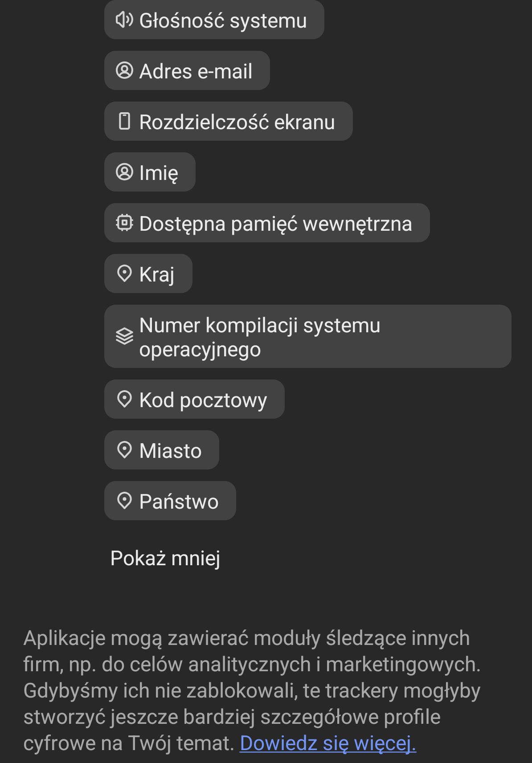Click the chip icon beside Dostępna pamięć wewnętrzna
Screen dimensions: 532x763
pos(124,223)
